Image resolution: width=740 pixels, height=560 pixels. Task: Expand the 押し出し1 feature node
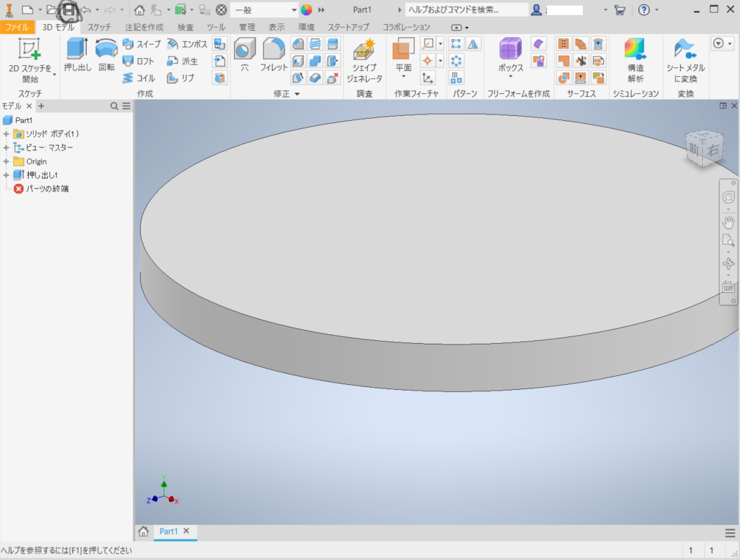point(6,175)
